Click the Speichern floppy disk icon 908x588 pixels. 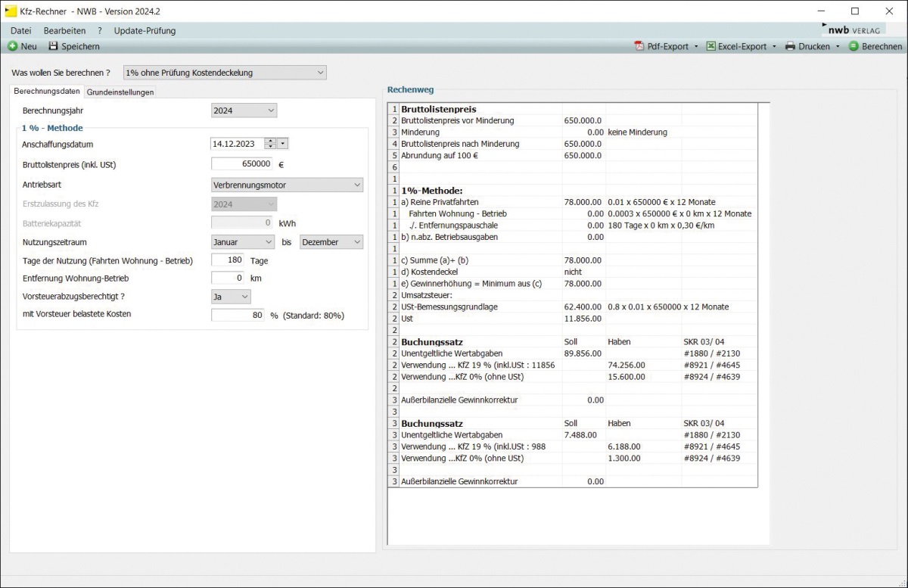click(x=53, y=46)
